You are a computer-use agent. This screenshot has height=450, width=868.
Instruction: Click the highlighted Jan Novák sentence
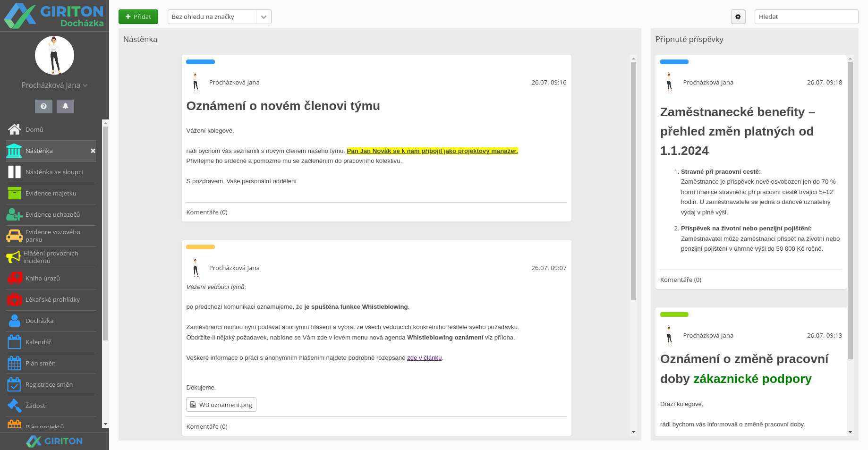coord(432,151)
